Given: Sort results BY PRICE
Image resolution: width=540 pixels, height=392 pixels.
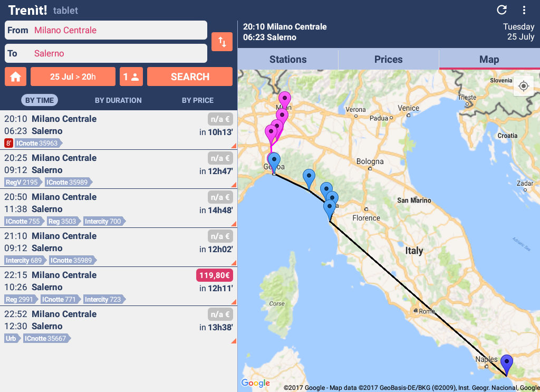Looking at the screenshot, I should (x=198, y=100).
